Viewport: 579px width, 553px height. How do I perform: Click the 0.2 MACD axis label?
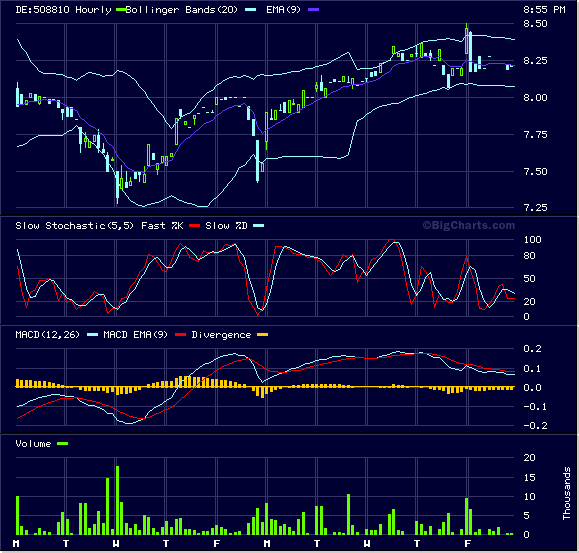532,348
